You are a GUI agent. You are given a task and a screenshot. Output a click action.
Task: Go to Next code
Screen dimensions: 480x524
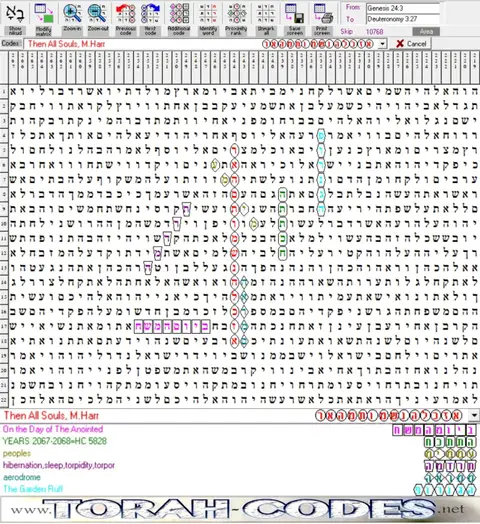click(150, 13)
